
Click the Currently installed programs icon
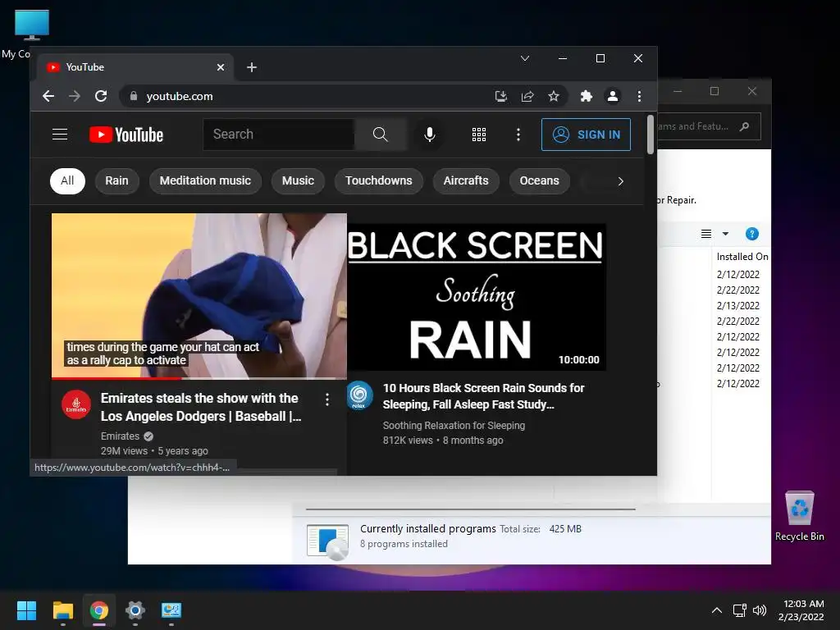point(328,541)
